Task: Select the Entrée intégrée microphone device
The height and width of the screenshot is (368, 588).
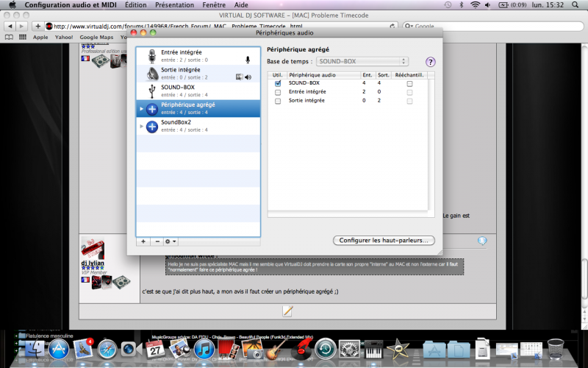Action: 198,56
